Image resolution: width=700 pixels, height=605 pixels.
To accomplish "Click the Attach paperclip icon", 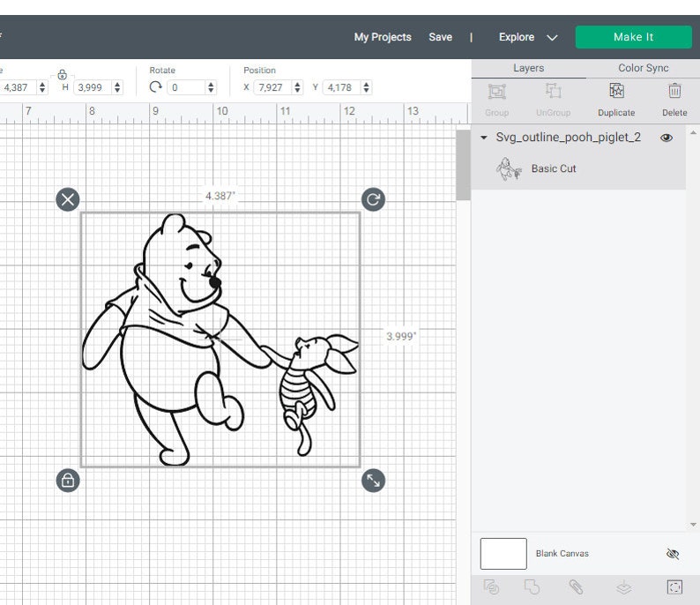I will pos(576,587).
